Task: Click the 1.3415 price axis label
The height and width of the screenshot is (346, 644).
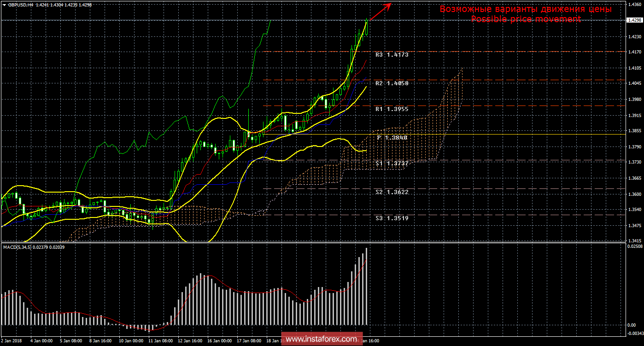Action: (x=634, y=240)
